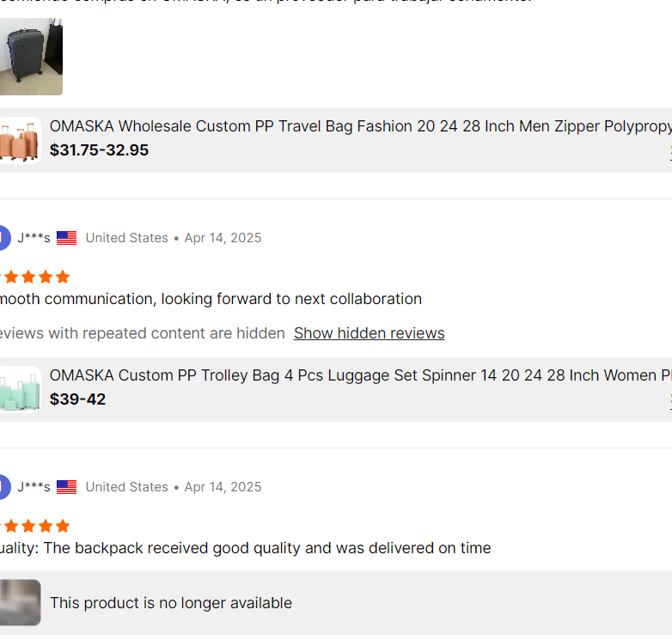Viewport: 672px width, 640px height.
Task: Click the blurred unavailable product thumbnail
Action: click(20, 602)
